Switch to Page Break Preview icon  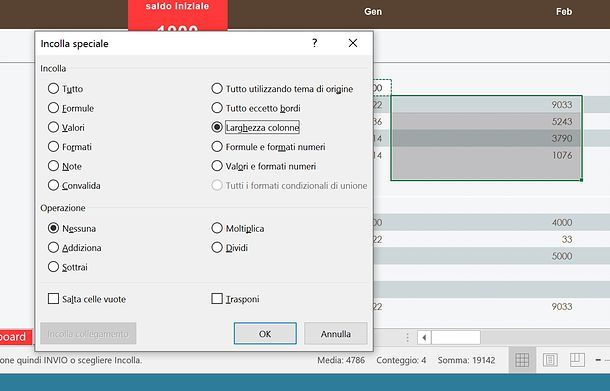(x=577, y=360)
